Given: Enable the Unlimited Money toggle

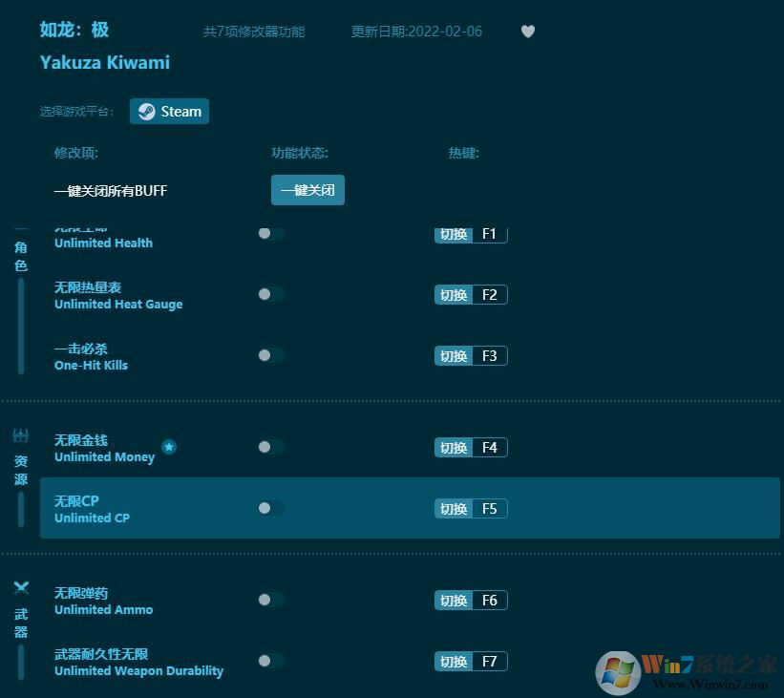Looking at the screenshot, I should [x=270, y=447].
